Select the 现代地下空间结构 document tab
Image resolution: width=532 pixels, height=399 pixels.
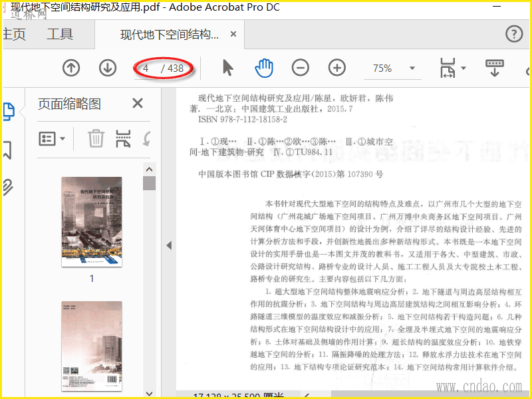pyautogui.click(x=170, y=35)
